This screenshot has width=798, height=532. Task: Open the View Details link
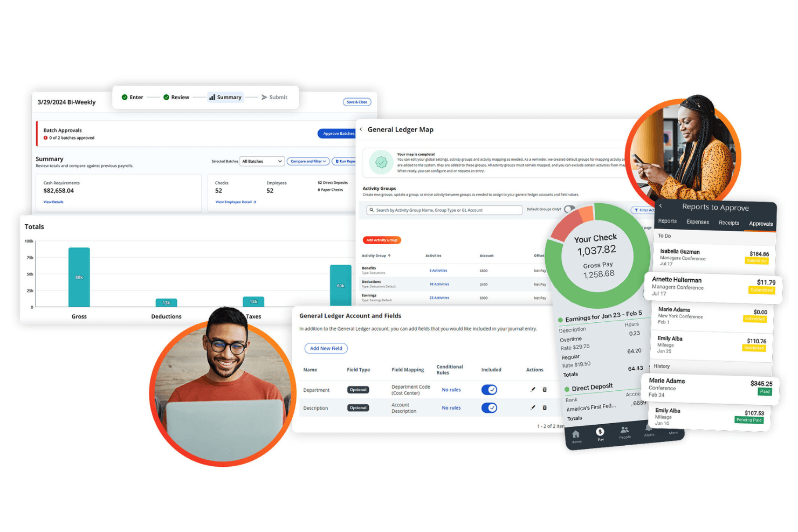pyautogui.click(x=53, y=202)
